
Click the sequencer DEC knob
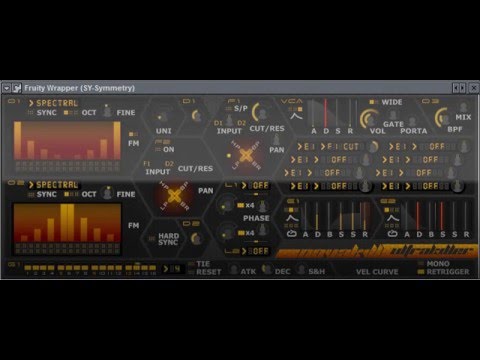coord(267,269)
